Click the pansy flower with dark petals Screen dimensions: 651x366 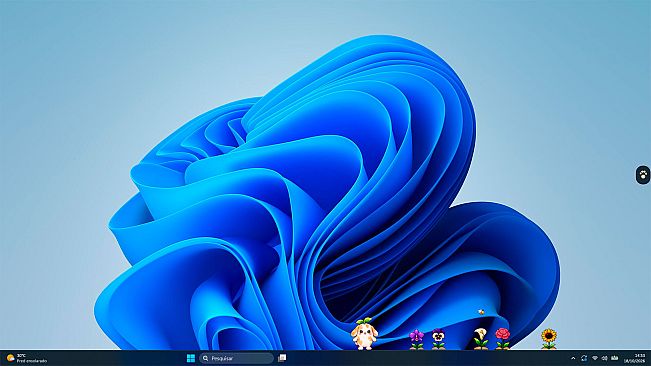click(438, 339)
